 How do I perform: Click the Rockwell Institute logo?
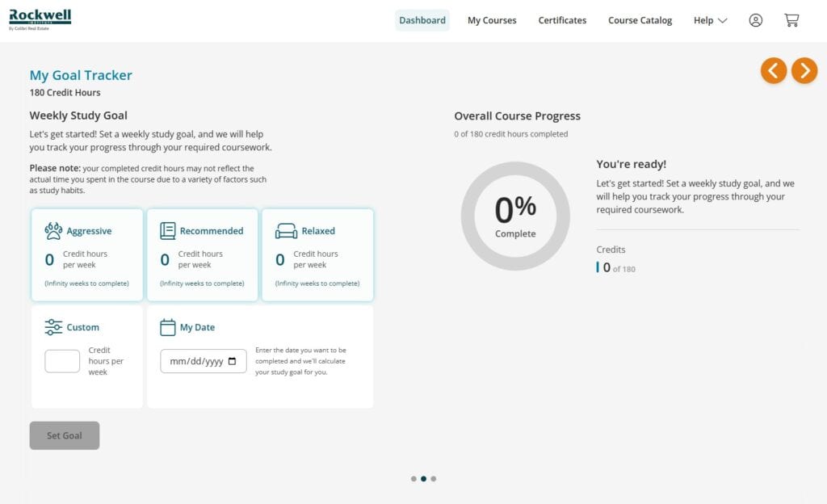40,19
